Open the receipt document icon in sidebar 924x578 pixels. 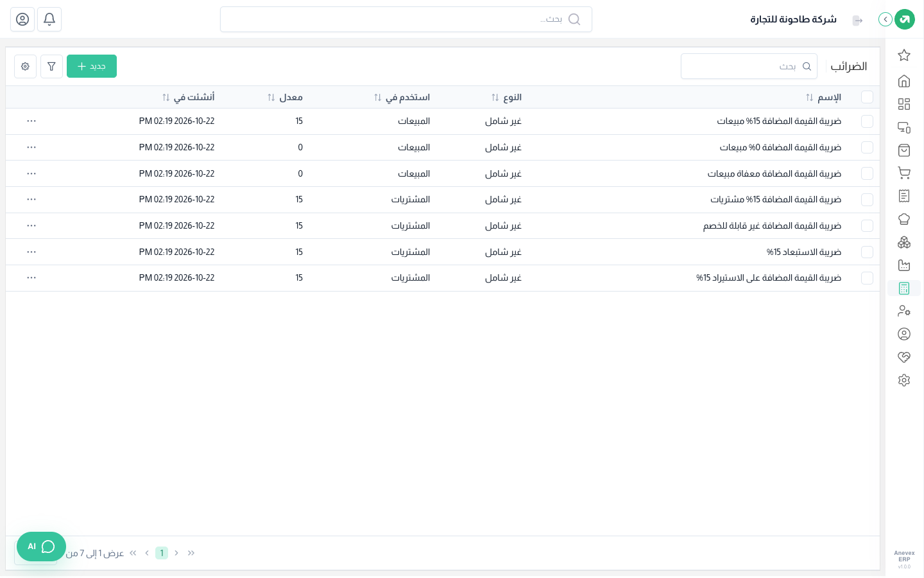click(x=904, y=196)
